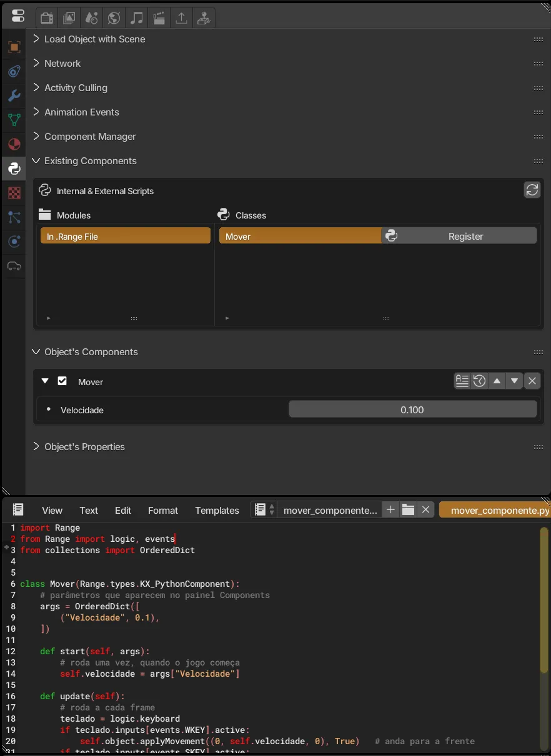Open the game joystick tab in the header
Image resolution: width=551 pixels, height=756 pixels.
[204, 18]
